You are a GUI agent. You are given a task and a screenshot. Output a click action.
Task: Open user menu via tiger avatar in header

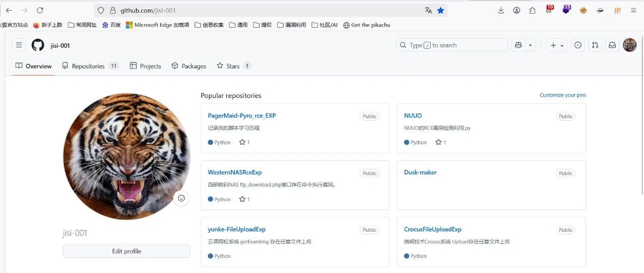[629, 45]
